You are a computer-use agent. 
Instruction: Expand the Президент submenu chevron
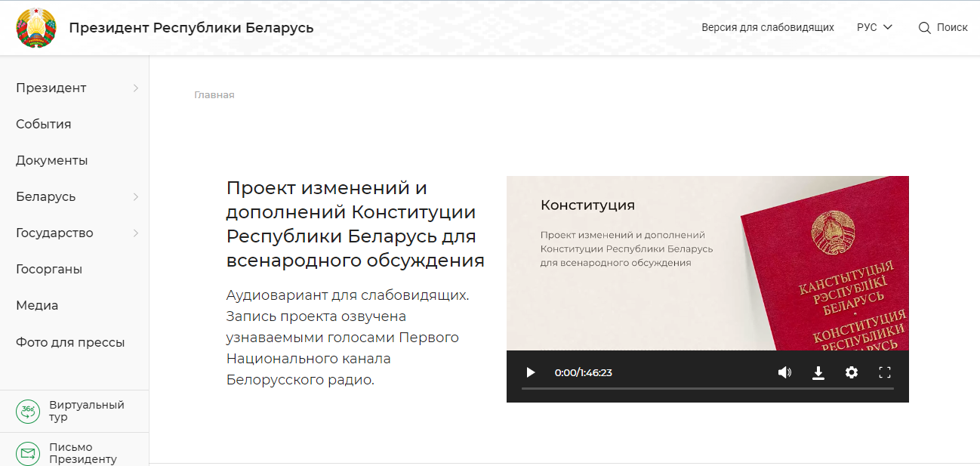[x=136, y=88]
